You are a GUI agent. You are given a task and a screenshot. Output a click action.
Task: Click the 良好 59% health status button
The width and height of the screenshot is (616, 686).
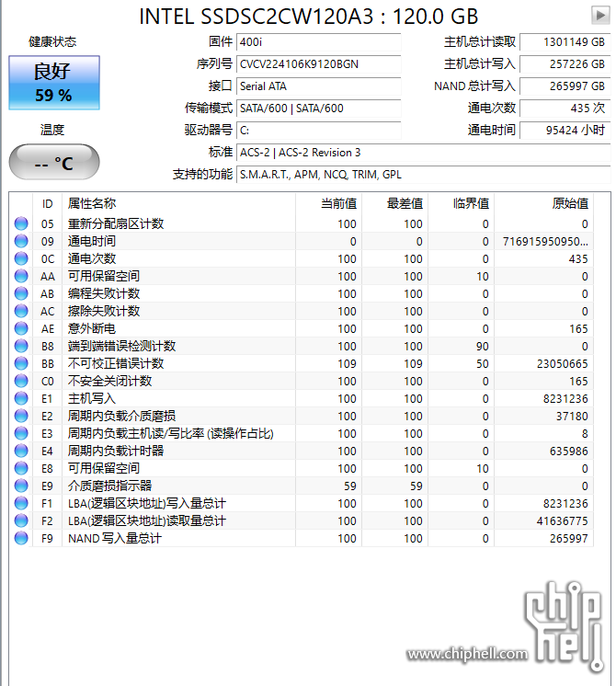tap(54, 83)
